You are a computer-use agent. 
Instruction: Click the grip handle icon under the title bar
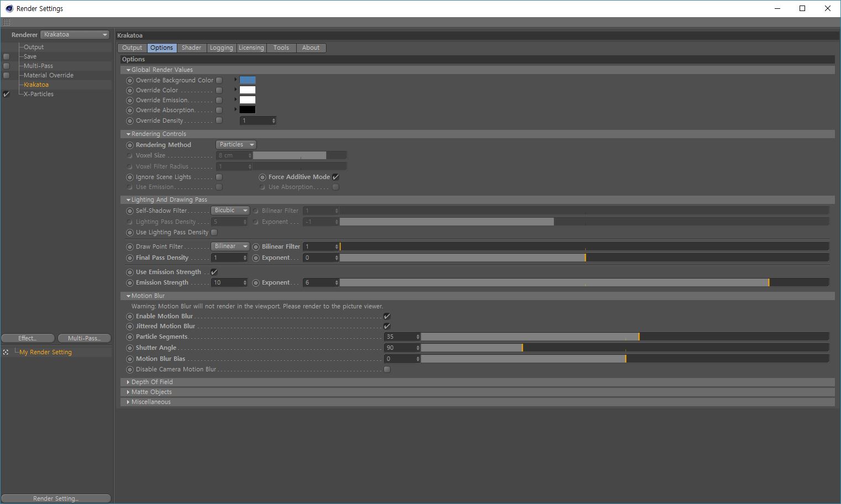pyautogui.click(x=7, y=22)
